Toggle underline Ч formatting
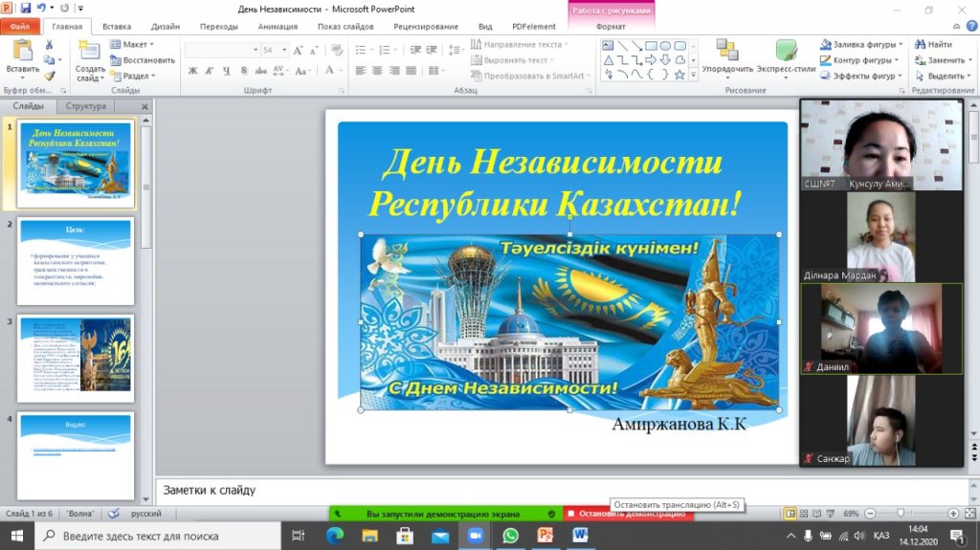This screenshot has height=550, width=980. pos(226,71)
